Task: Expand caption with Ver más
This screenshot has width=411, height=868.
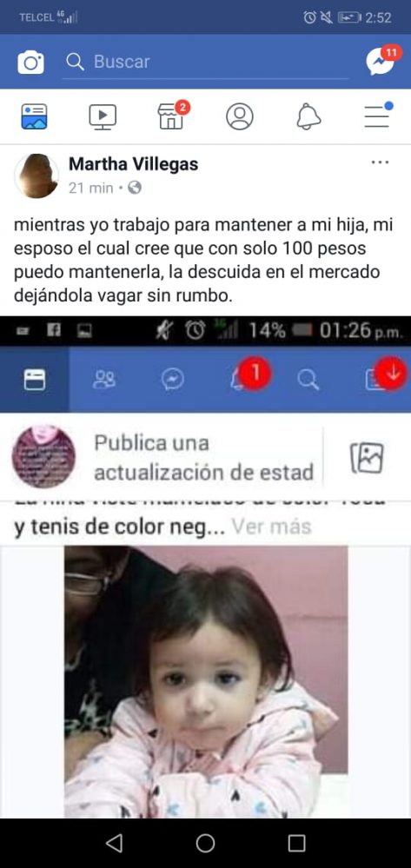Action: click(271, 527)
